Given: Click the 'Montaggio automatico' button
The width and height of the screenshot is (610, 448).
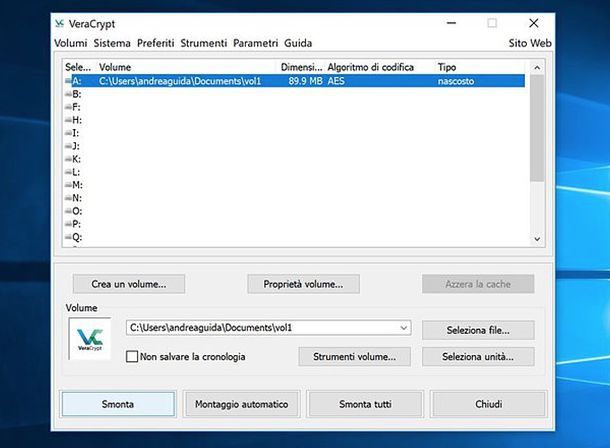Looking at the screenshot, I should pyautogui.click(x=242, y=404).
